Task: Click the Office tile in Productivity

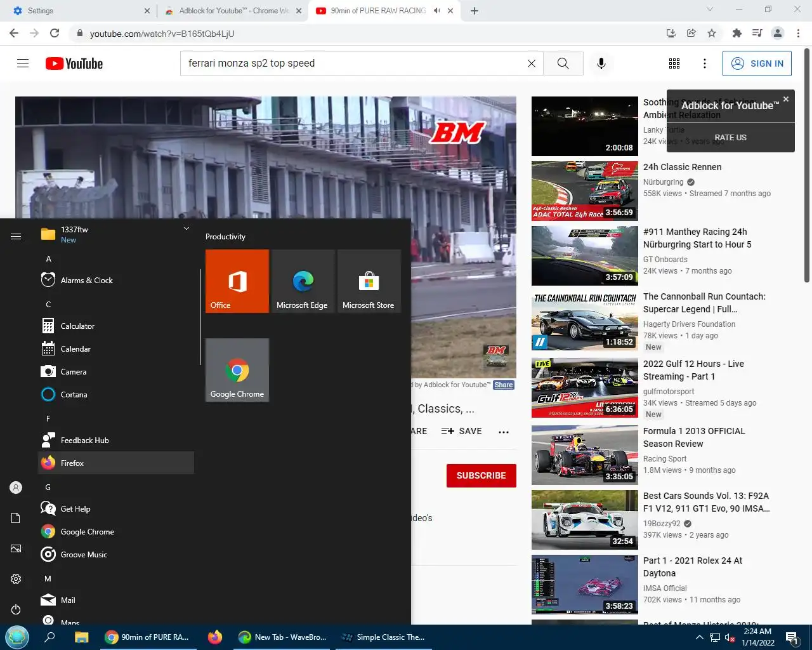Action: (x=237, y=281)
